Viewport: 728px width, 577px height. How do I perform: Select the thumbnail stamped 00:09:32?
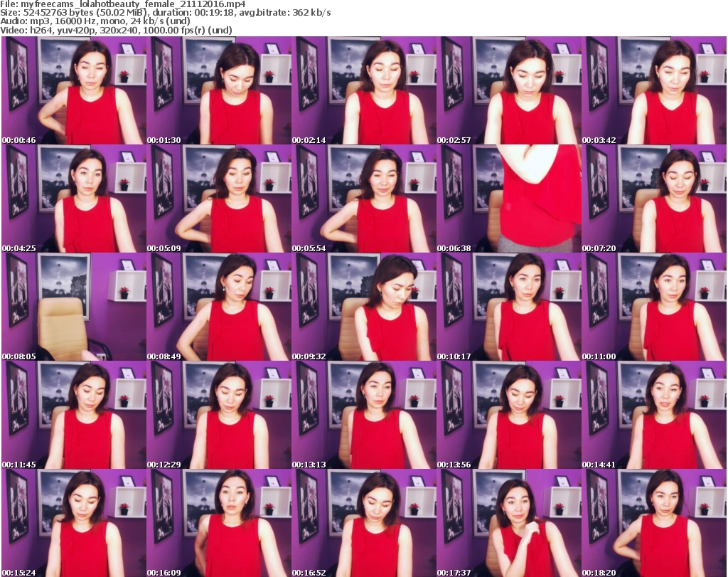363,307
